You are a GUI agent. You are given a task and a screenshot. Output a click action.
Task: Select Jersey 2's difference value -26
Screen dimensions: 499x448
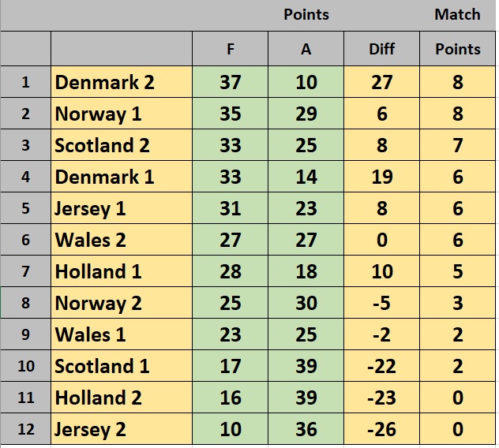(x=381, y=429)
